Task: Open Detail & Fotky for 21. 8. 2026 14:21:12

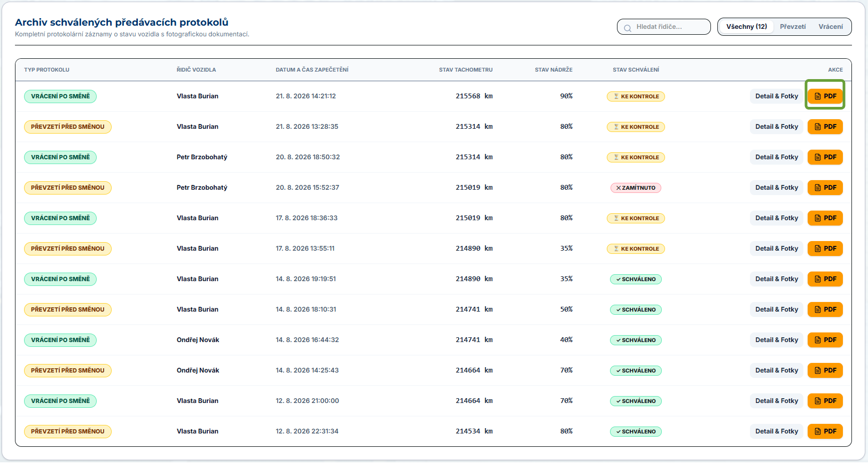Action: coord(777,96)
